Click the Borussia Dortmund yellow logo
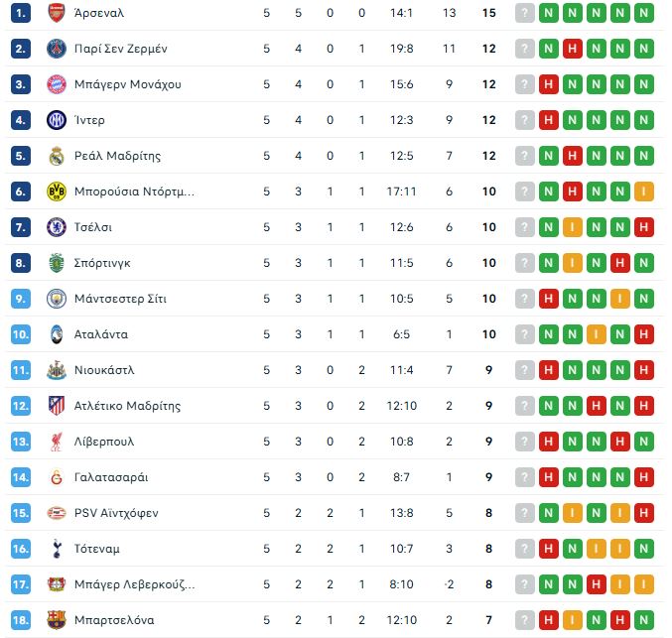This screenshot has height=638, width=672. click(56, 191)
